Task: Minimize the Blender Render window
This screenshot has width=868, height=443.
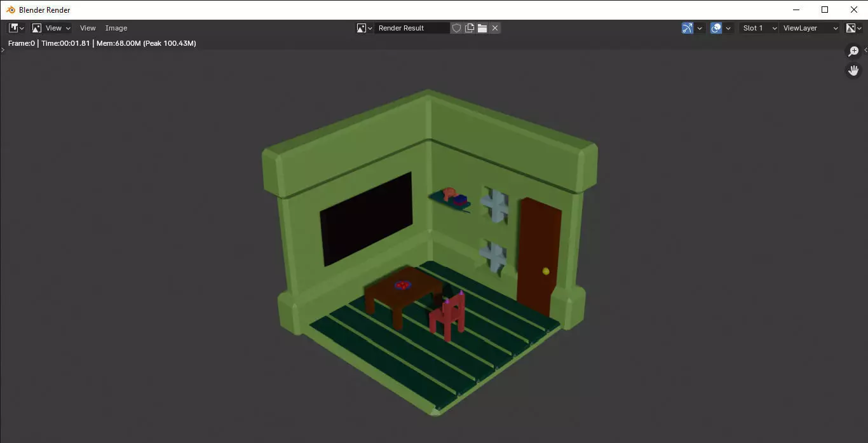Action: tap(796, 10)
